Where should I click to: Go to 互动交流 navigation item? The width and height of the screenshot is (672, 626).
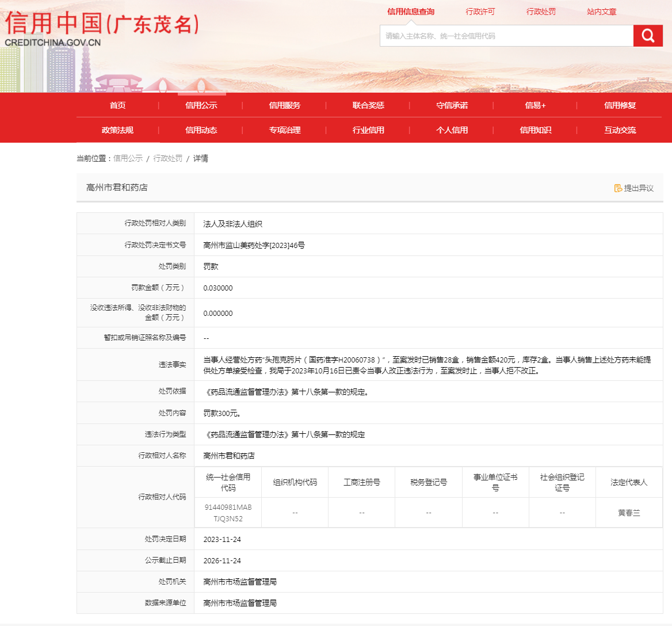[620, 130]
